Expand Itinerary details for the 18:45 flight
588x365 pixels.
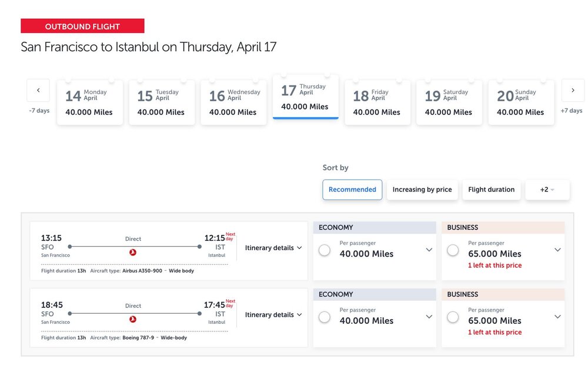(x=272, y=314)
